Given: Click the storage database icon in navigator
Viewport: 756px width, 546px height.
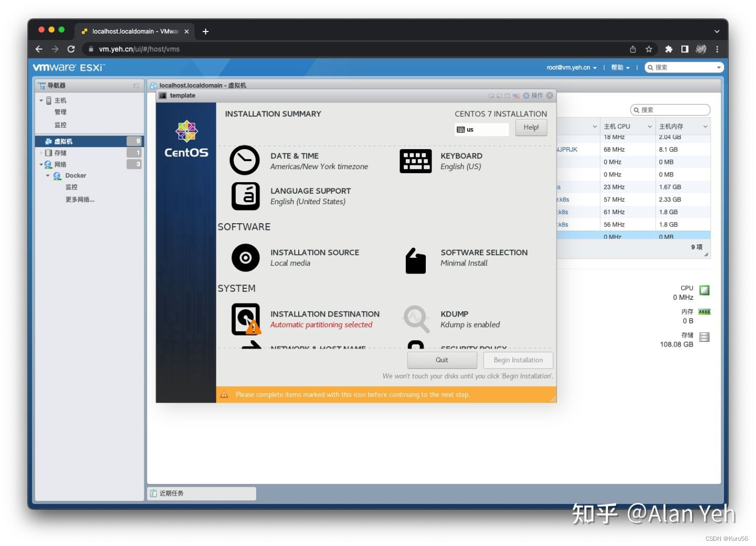Looking at the screenshot, I should (49, 153).
